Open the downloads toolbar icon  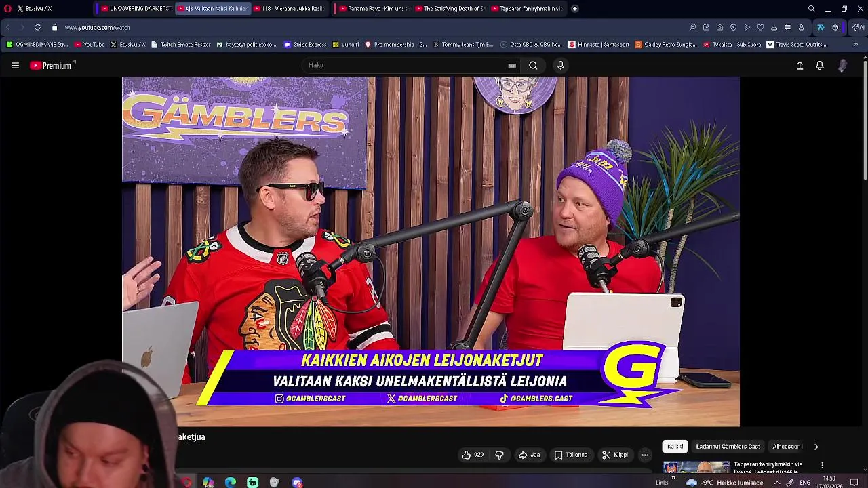774,28
